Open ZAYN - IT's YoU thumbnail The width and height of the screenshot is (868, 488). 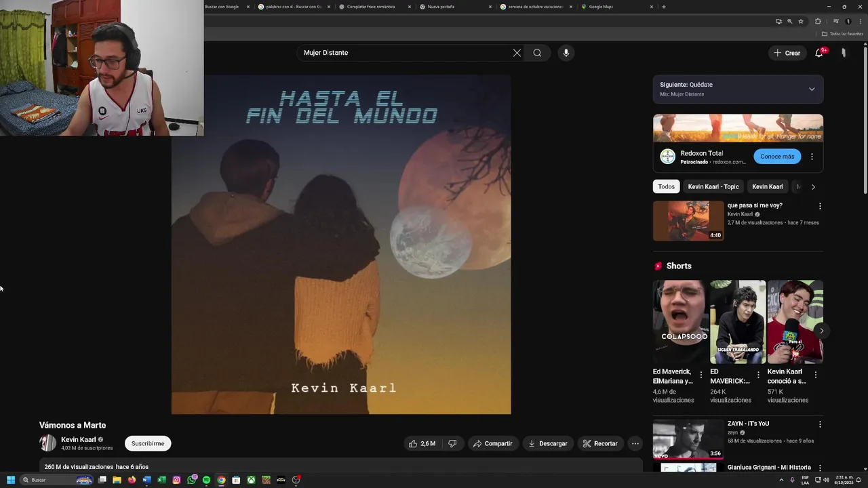tap(688, 439)
